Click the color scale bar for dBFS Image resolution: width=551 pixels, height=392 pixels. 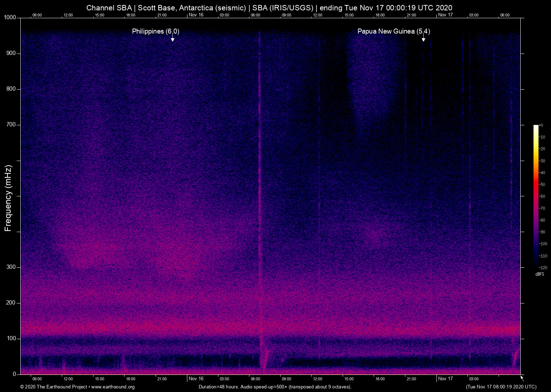[x=536, y=196]
